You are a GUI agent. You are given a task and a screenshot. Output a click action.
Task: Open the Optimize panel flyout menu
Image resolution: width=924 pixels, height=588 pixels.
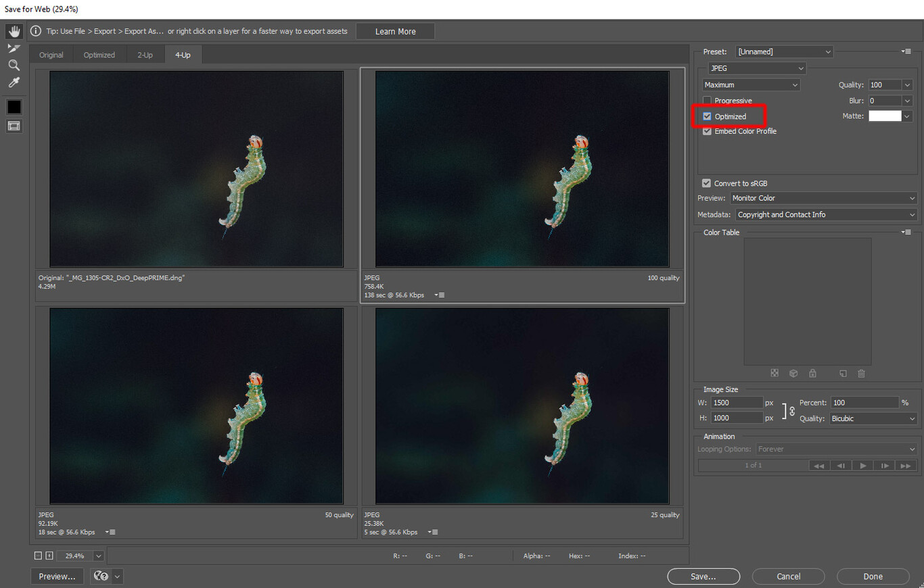pyautogui.click(x=906, y=51)
